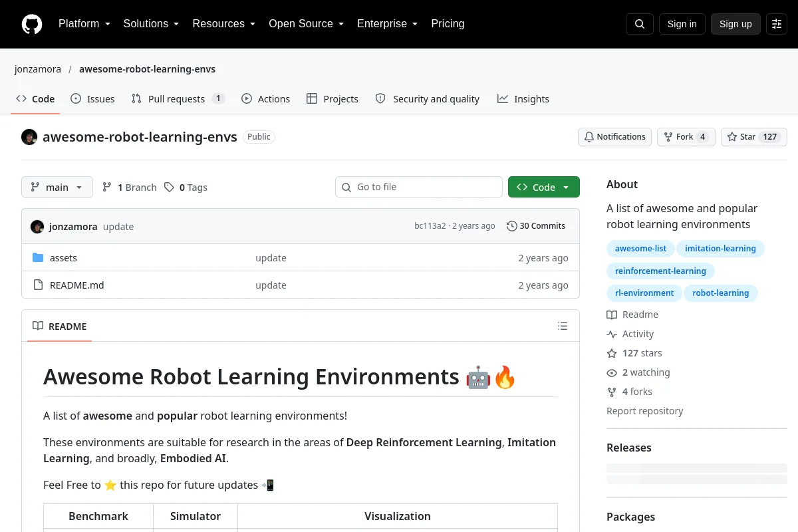This screenshot has width=798, height=532.
Task: Open the Pull requests tab
Action: tap(178, 99)
